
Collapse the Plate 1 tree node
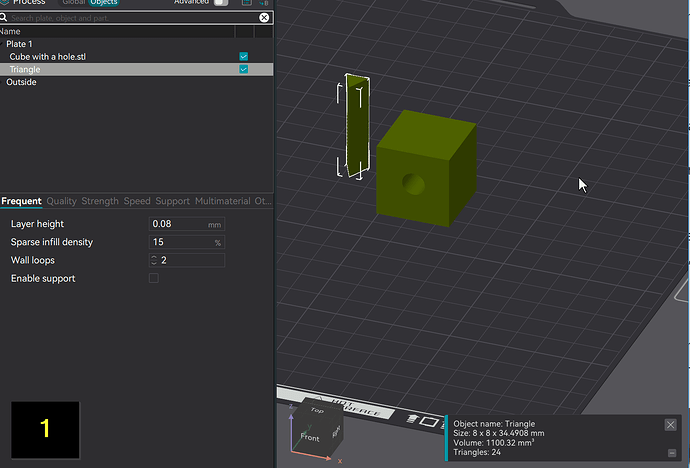(x=2, y=44)
